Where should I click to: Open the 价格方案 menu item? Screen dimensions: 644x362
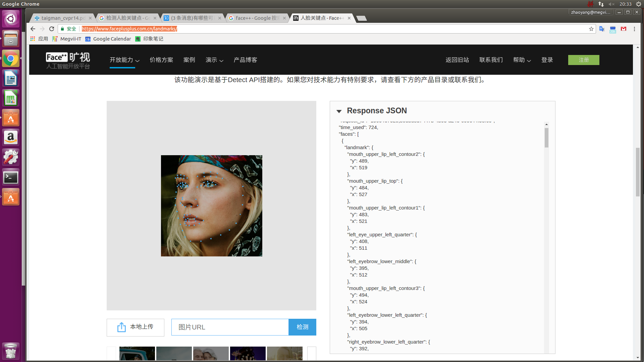[x=161, y=60]
